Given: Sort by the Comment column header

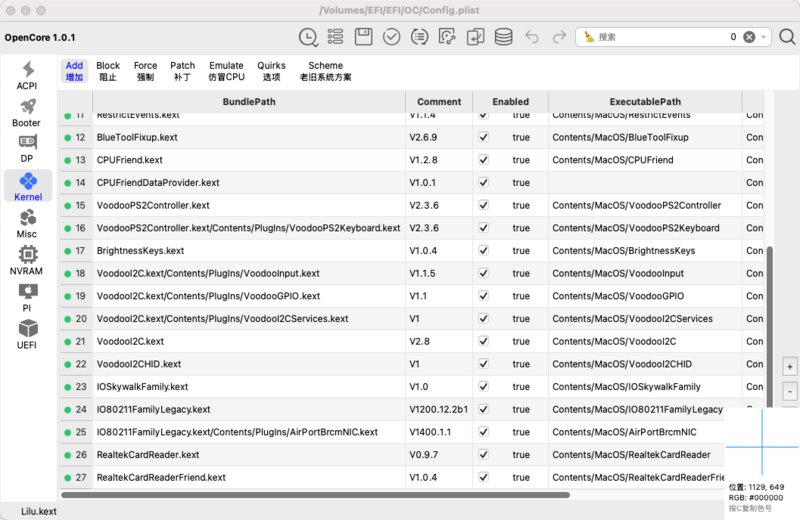Looking at the screenshot, I should [x=439, y=102].
